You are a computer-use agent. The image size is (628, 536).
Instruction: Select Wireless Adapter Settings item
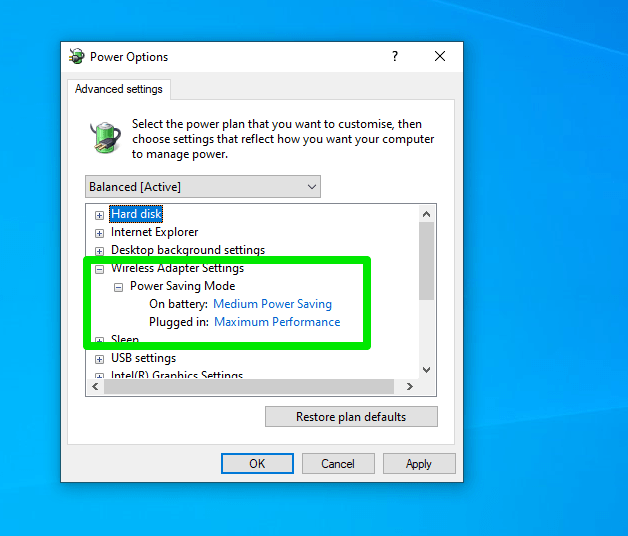tap(177, 268)
